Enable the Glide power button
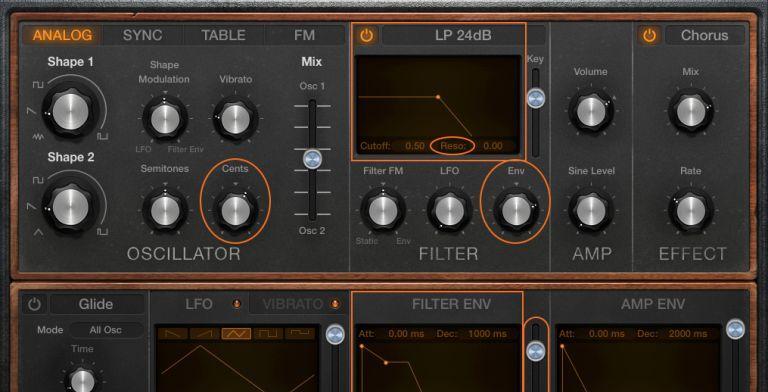This screenshot has height=392, width=768. pyautogui.click(x=34, y=304)
